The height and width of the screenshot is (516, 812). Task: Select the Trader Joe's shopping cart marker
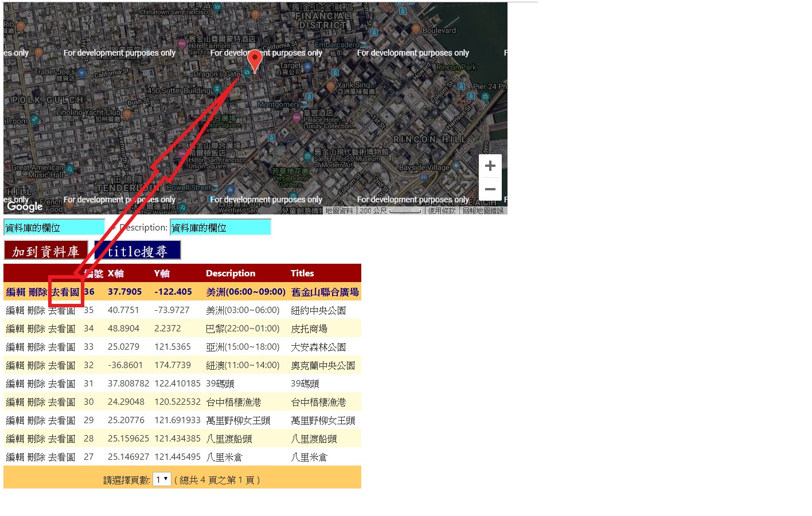pyautogui.click(x=82, y=73)
